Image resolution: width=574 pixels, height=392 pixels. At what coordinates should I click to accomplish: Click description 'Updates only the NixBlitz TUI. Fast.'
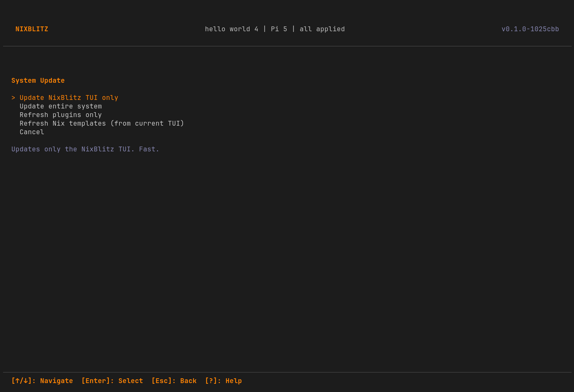(85, 149)
